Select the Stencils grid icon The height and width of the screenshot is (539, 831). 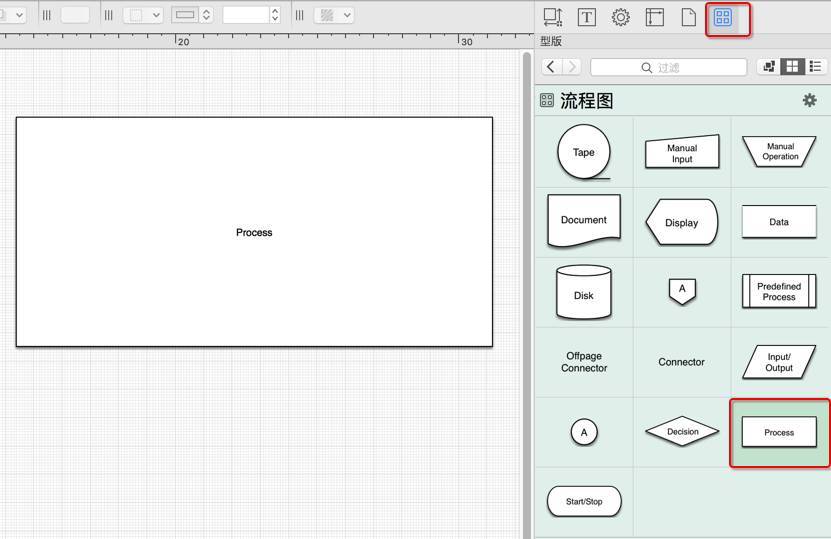(x=722, y=17)
